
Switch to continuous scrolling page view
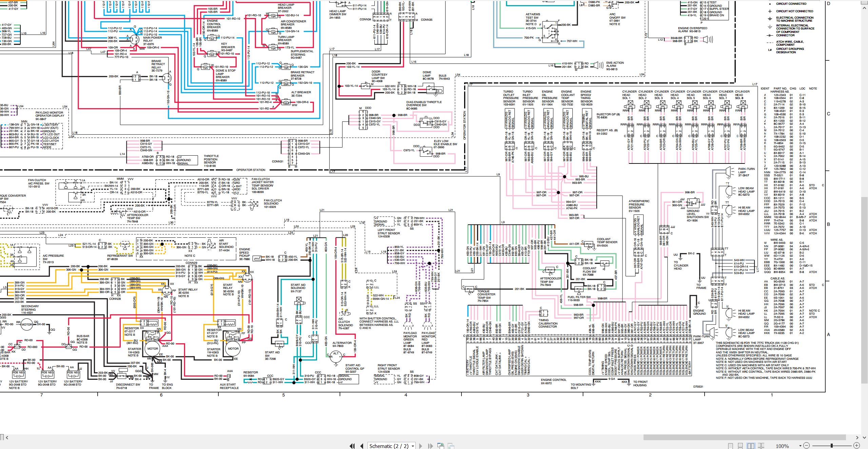point(741,446)
